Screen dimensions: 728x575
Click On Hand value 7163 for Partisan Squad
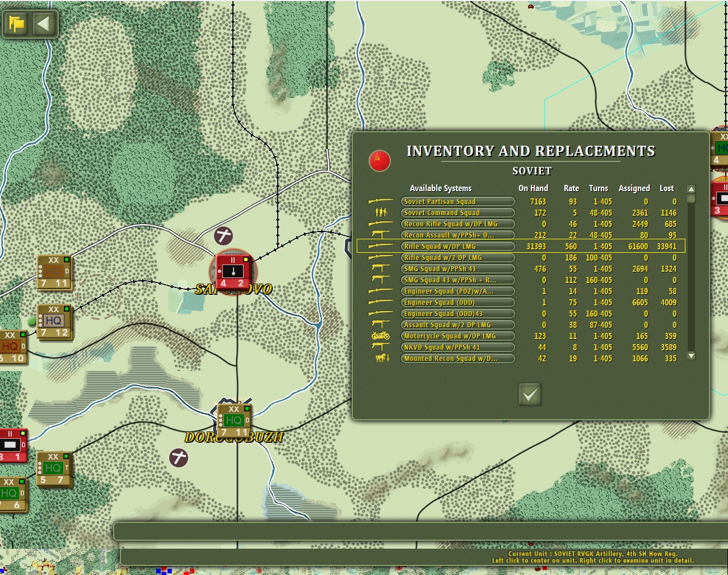[x=538, y=202]
